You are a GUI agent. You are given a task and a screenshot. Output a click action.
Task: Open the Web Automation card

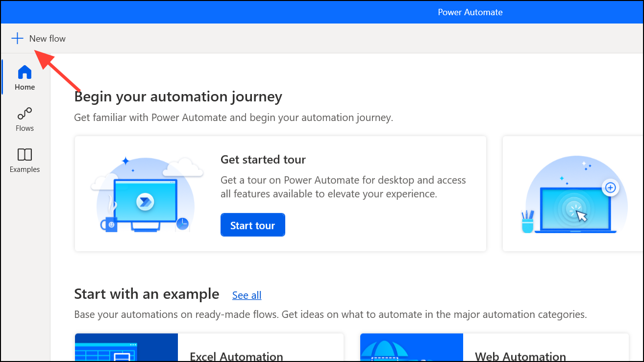click(x=495, y=347)
